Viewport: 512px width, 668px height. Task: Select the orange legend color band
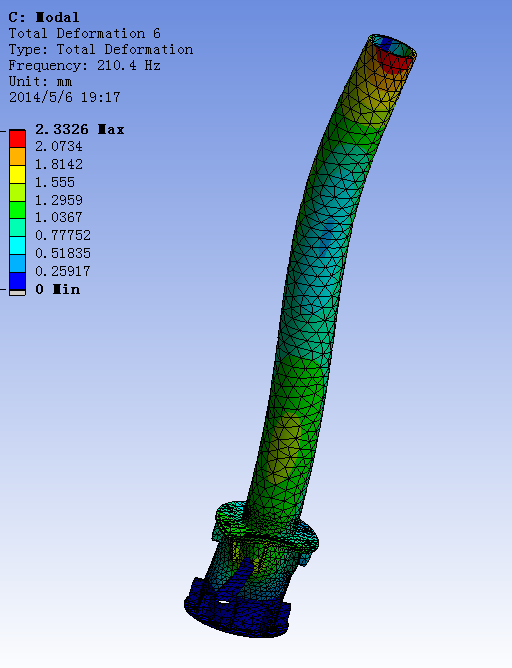17,157
